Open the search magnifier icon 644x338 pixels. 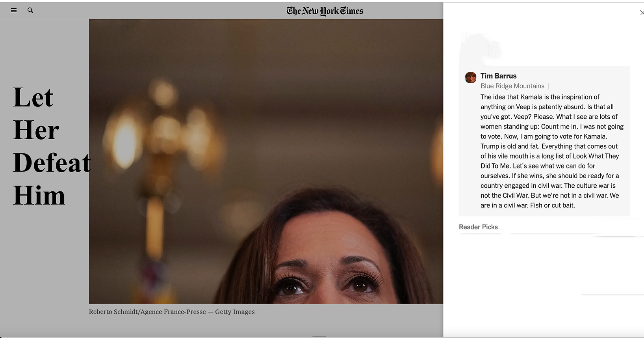30,10
